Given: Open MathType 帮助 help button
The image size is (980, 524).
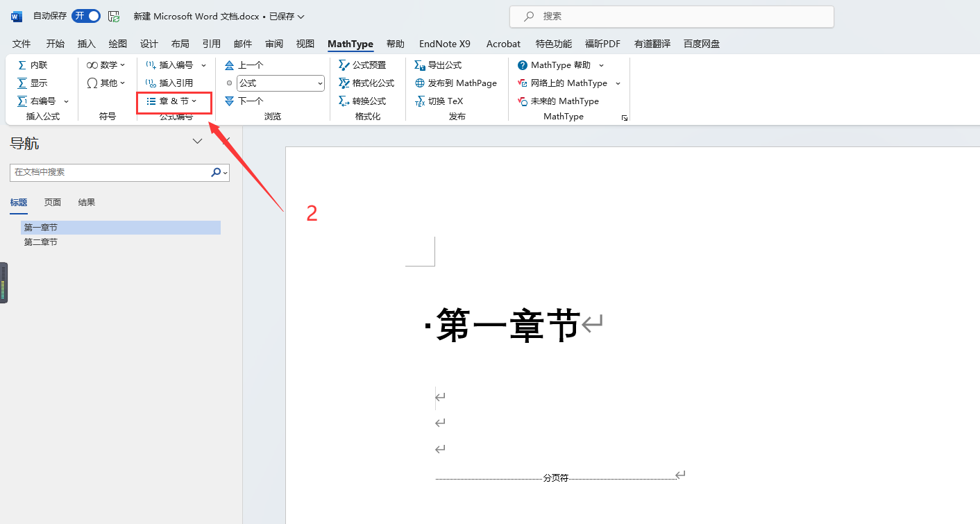Looking at the screenshot, I should [554, 65].
